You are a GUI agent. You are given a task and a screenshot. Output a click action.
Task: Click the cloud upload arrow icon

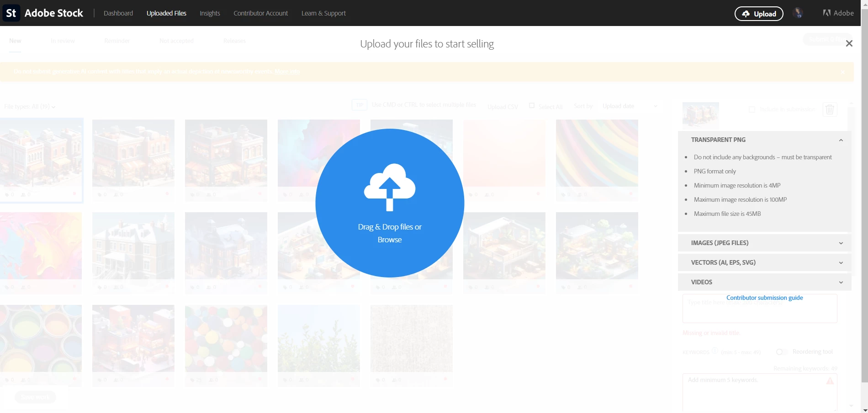(390, 187)
